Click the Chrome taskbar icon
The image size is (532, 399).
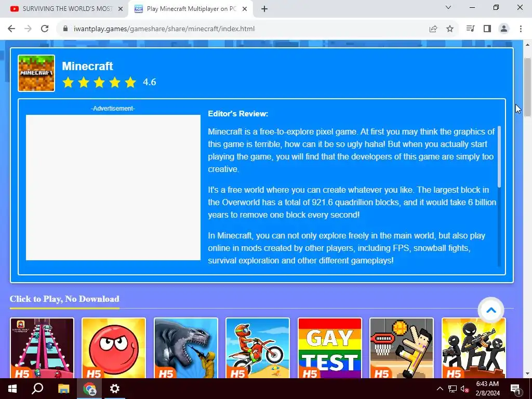point(89,389)
